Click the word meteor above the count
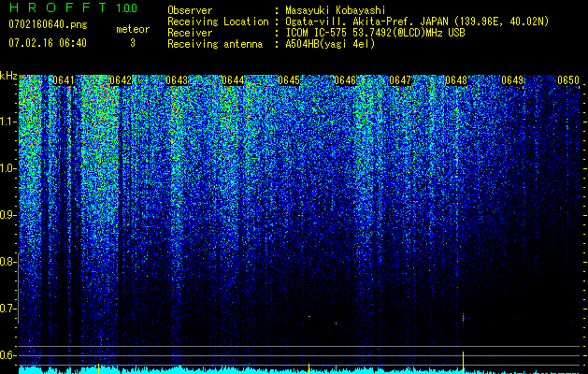This screenshot has width=588, height=374. 133,29
